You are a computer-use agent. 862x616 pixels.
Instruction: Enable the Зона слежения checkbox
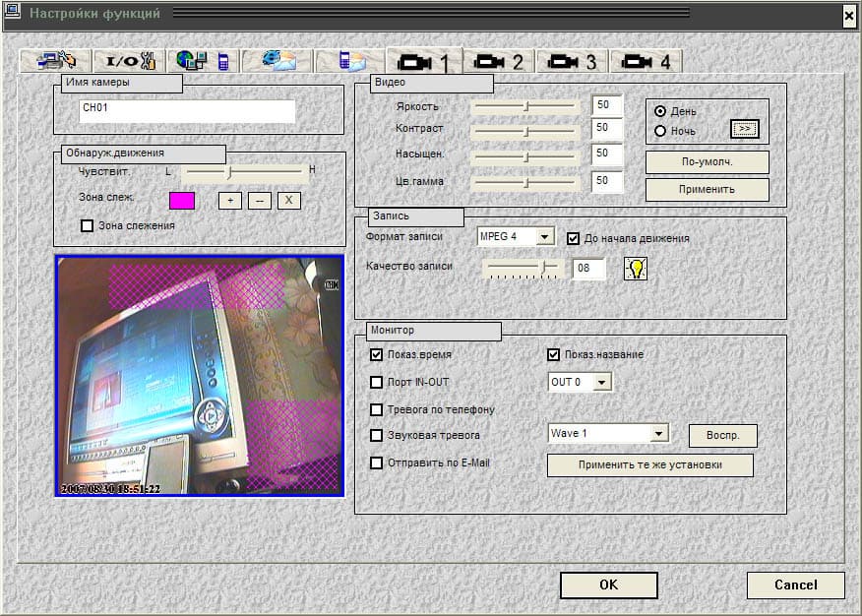87,226
